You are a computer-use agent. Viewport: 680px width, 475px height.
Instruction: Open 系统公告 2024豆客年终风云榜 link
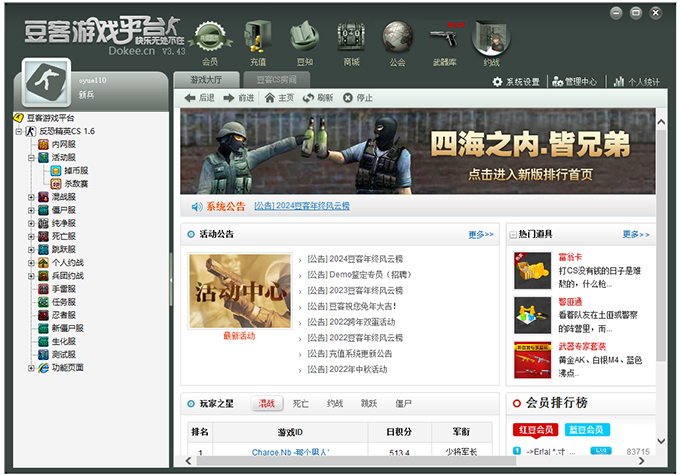tap(302, 206)
